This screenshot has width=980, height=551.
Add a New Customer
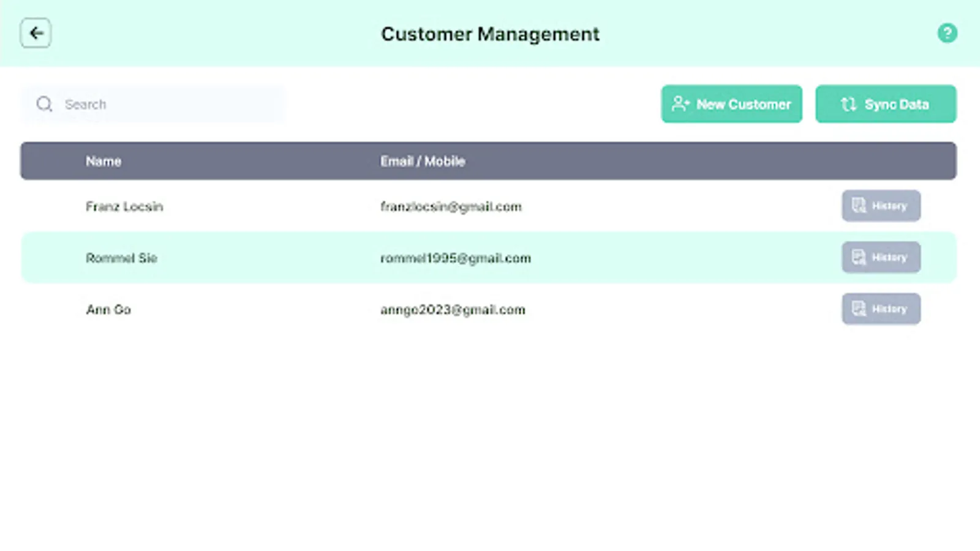tap(731, 104)
